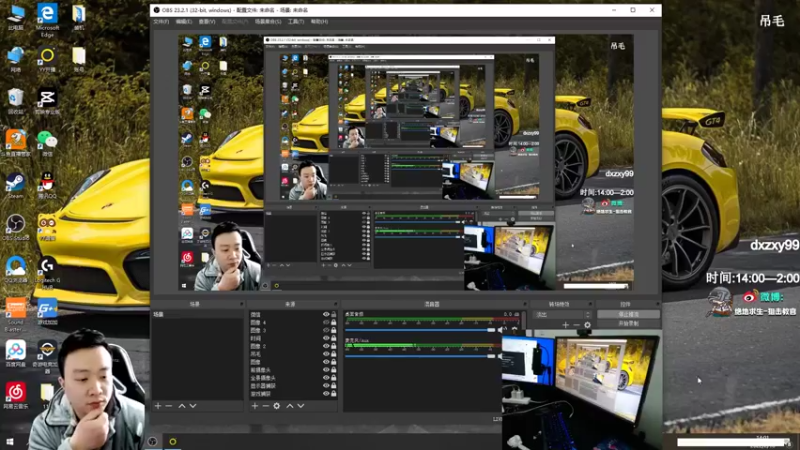Lock the 吊毛 source with padlock icon
This screenshot has width=800, height=450.
(x=333, y=354)
